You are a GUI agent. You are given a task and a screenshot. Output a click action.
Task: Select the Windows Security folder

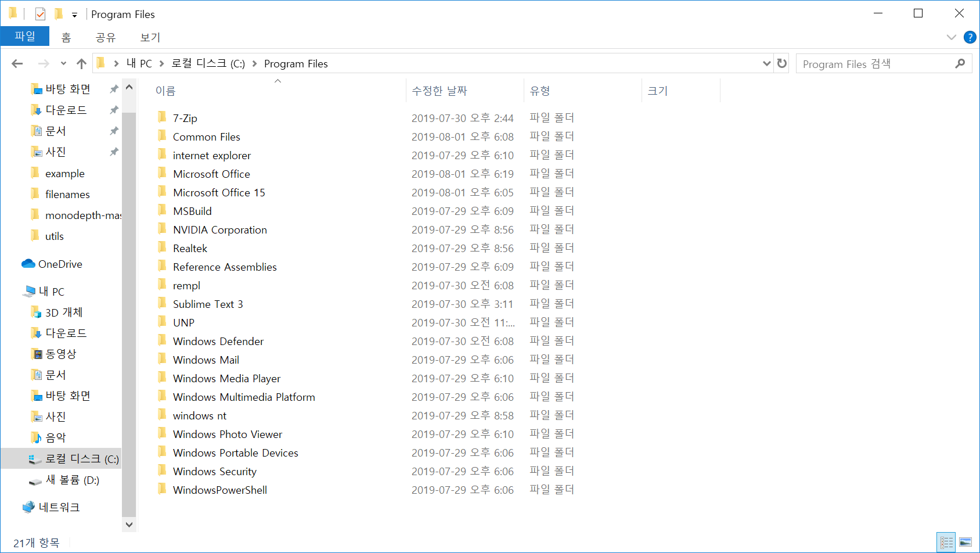coord(214,471)
